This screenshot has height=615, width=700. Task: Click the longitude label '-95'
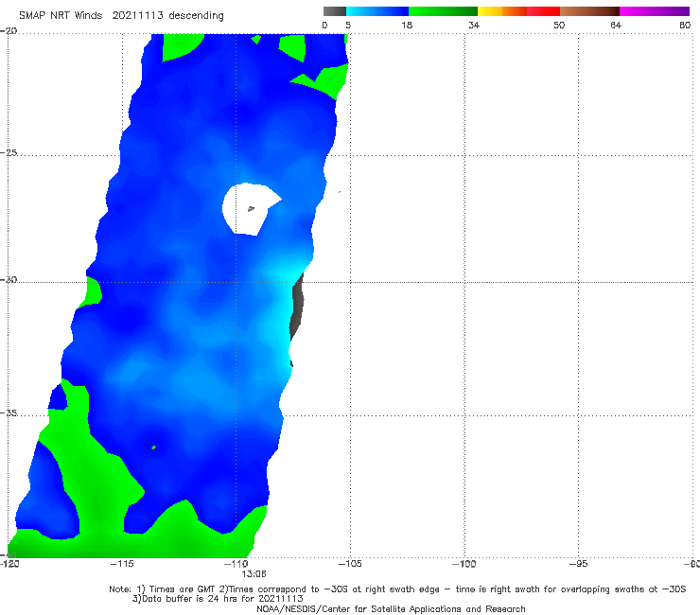[579, 564]
